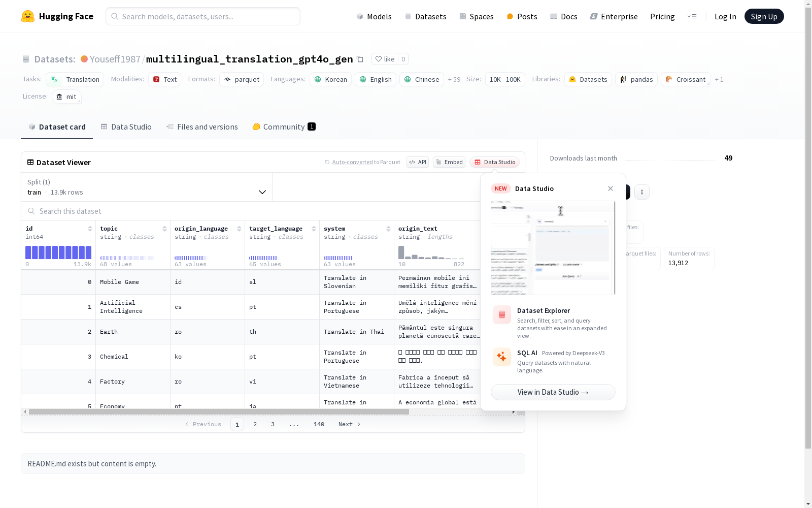Screen dimensions: 812x508
Task: Expand the +1 more libraries
Action: 719,79
